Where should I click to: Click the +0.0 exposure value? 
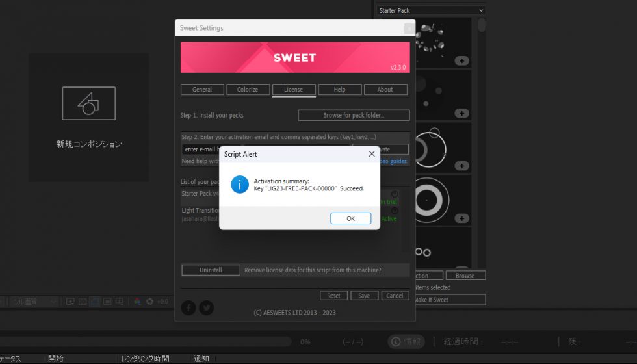coord(162,302)
